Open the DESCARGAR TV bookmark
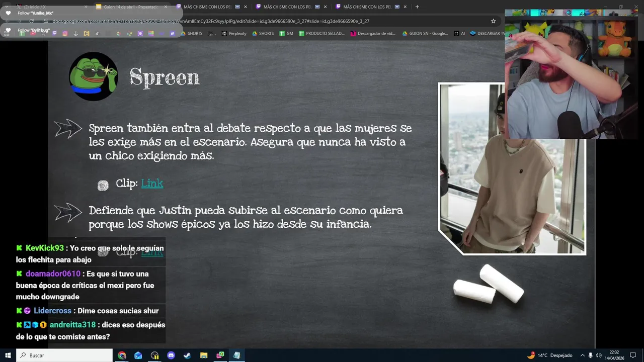This screenshot has height=362, width=644. pyautogui.click(x=487, y=33)
